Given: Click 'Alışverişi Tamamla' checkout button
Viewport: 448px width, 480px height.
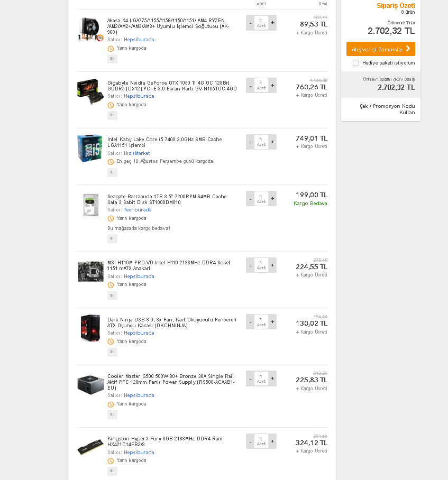Looking at the screenshot, I should pyautogui.click(x=380, y=49).
